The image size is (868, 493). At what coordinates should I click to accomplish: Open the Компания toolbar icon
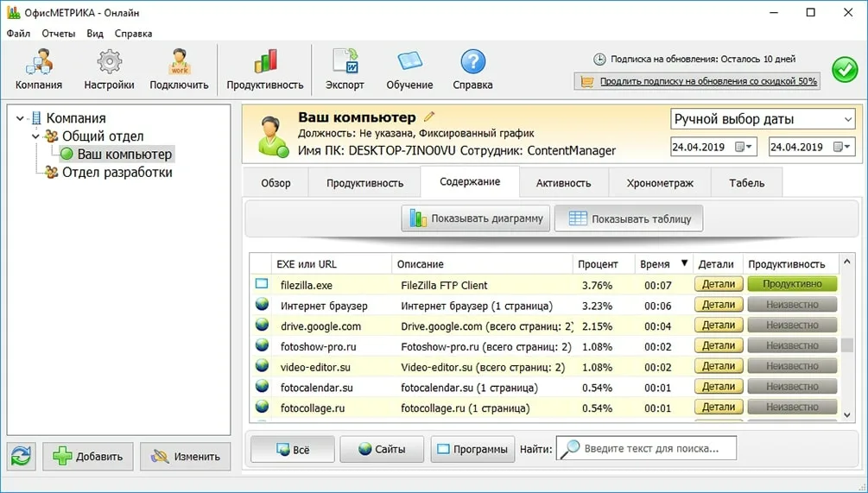pos(38,63)
